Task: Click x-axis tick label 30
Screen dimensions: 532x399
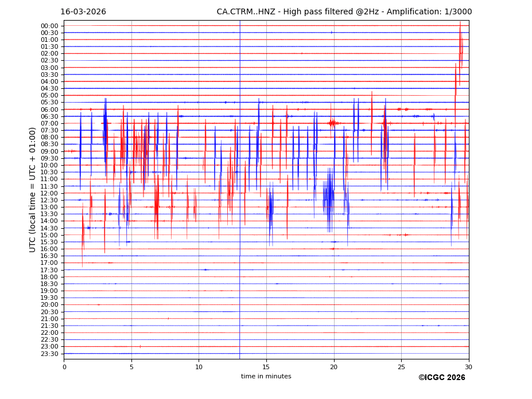Action: (468, 367)
